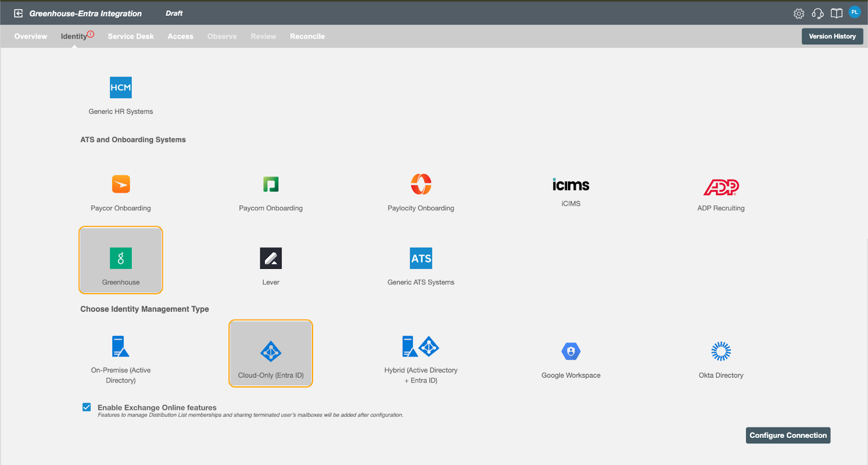Click the Paycor Onboarding label
The width and height of the screenshot is (868, 465).
click(x=120, y=208)
